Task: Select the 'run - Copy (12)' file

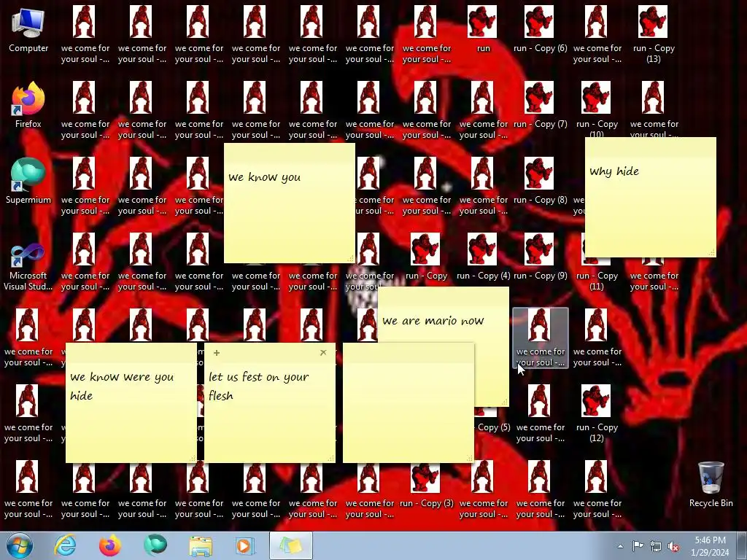Action: tap(597, 414)
